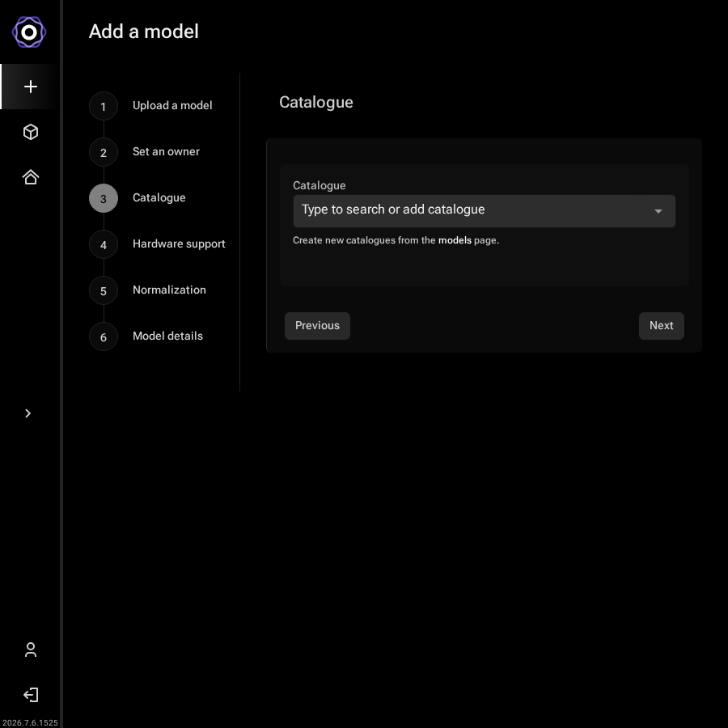Image resolution: width=728 pixels, height=728 pixels.
Task: Focus the 'Type to search or add catalogue' field
Action: (485, 211)
